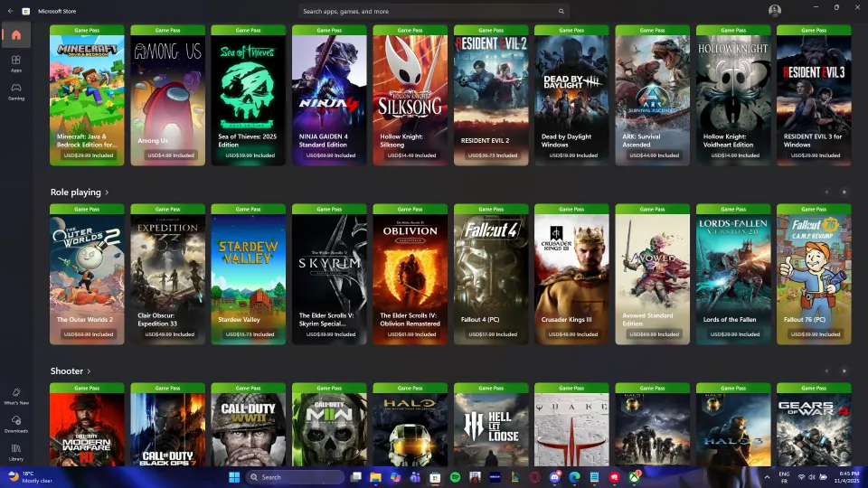This screenshot has width=868, height=488.
Task: Open Call of Duty MWII skull card
Action: (x=329, y=425)
